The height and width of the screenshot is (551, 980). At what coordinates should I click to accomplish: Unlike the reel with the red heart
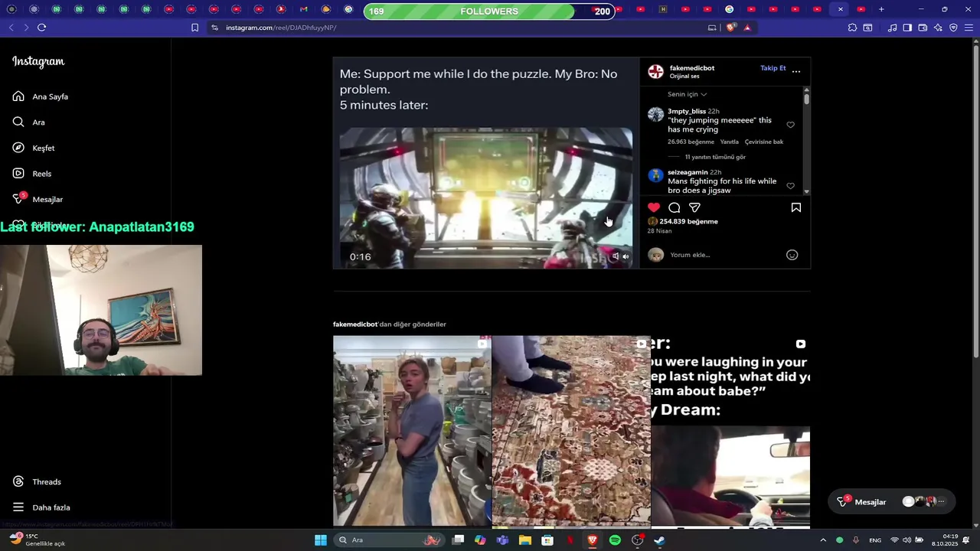click(x=654, y=207)
